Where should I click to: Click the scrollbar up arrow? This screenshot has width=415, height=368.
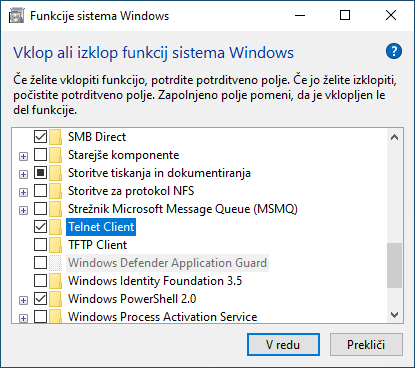click(x=395, y=137)
